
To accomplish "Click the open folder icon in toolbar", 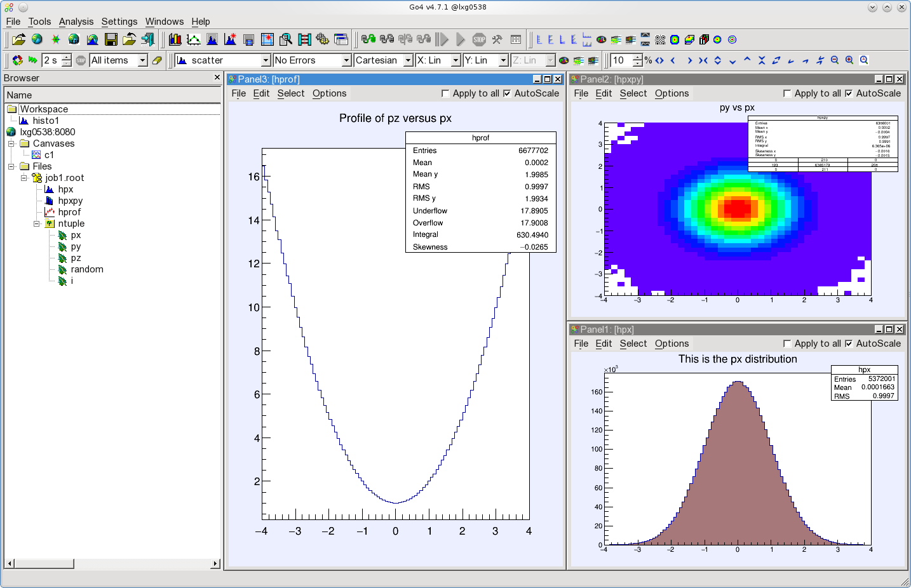I will click(18, 39).
